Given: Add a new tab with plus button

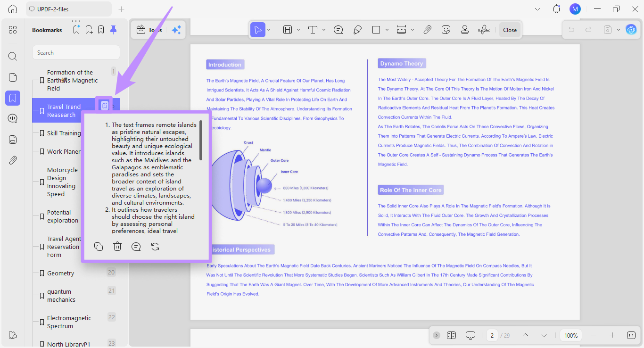Looking at the screenshot, I should pos(122,9).
